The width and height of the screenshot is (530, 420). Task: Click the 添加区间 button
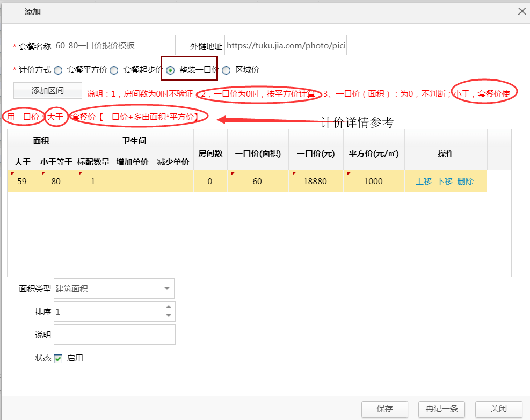click(48, 91)
